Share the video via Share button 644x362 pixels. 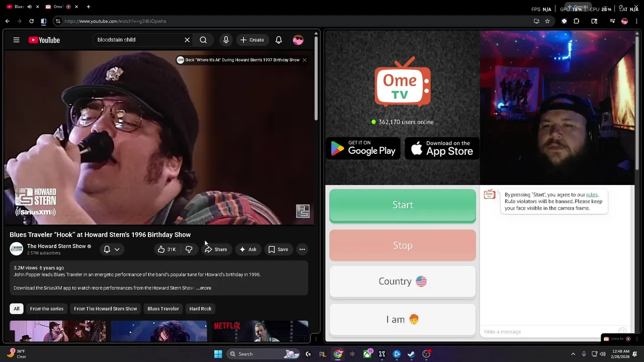[216, 249]
